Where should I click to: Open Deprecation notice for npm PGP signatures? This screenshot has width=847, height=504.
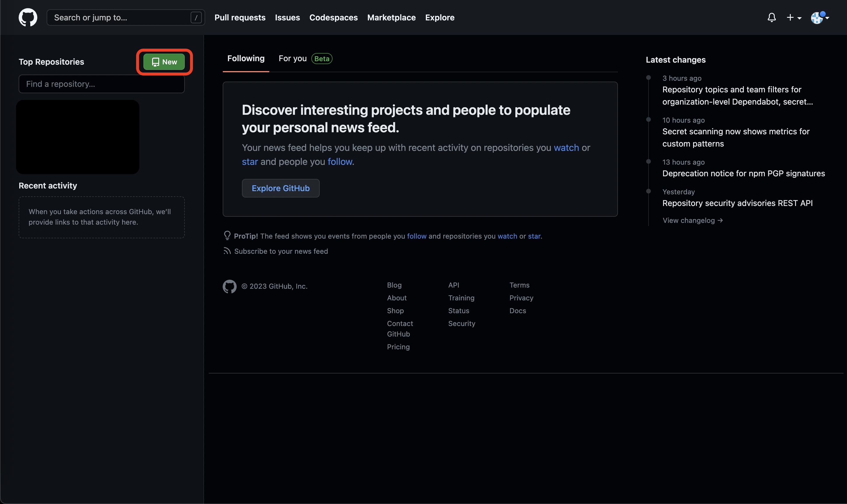[743, 174]
